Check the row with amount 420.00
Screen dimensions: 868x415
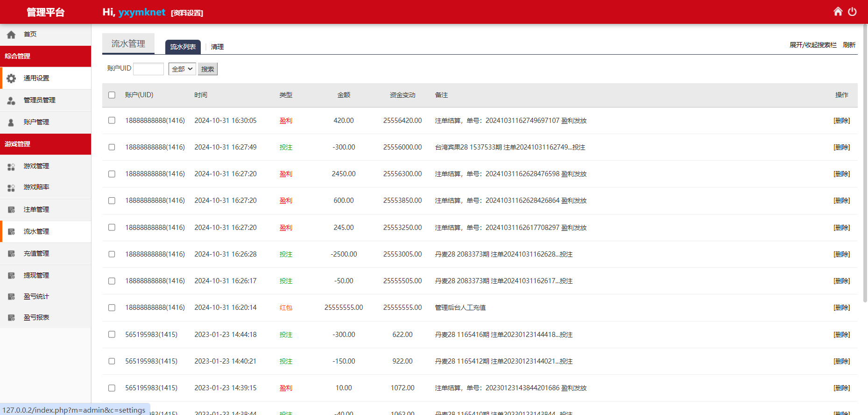pos(112,120)
